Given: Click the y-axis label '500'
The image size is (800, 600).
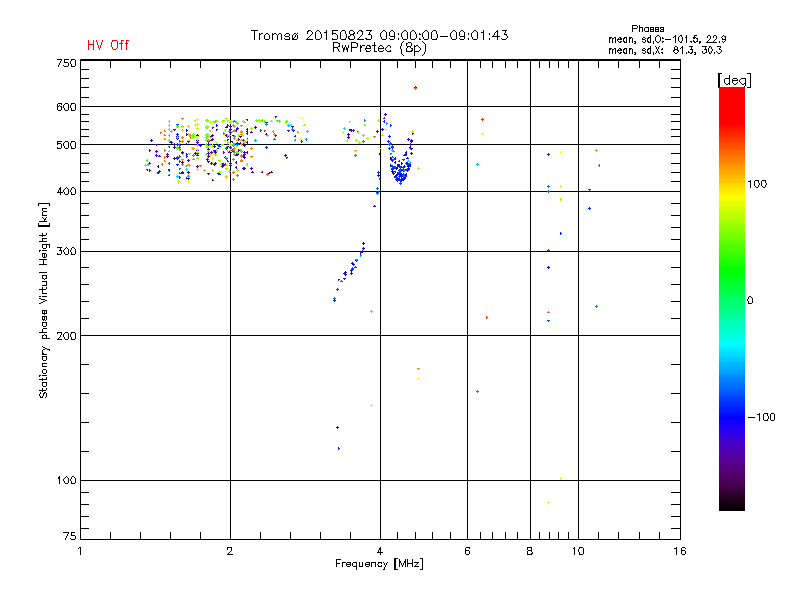Looking at the screenshot, I should pos(66,145).
